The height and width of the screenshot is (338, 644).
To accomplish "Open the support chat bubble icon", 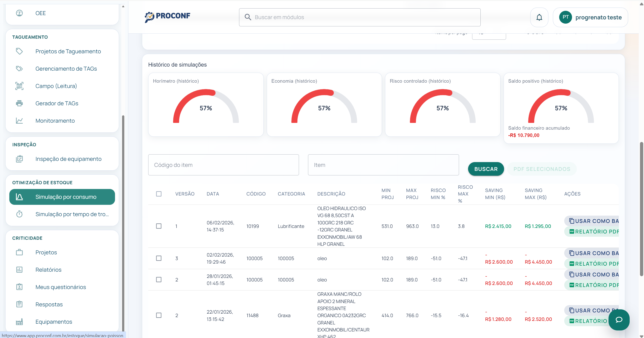I will 619,320.
